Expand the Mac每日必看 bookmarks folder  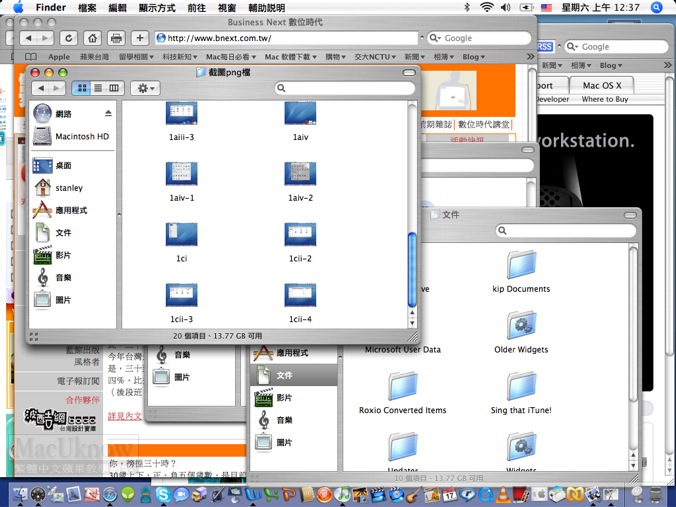231,57
